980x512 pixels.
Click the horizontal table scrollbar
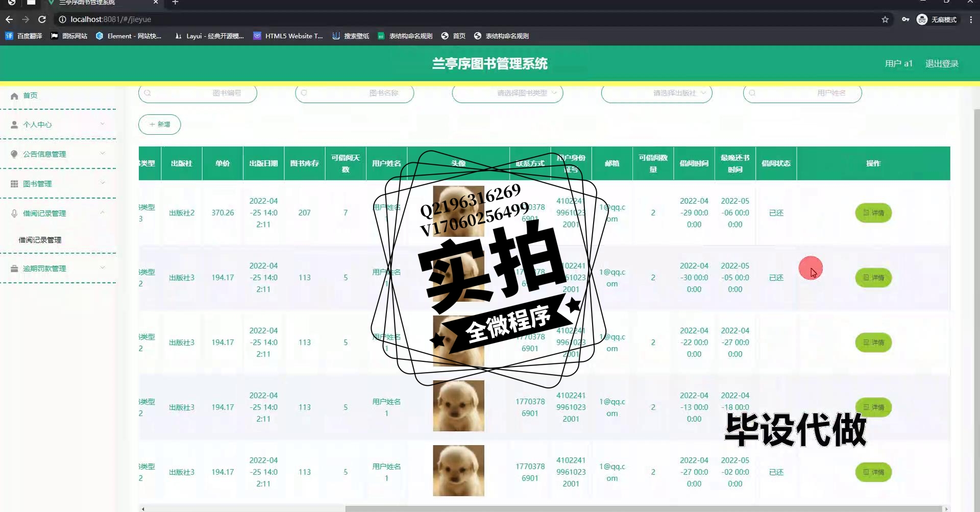click(x=643, y=508)
